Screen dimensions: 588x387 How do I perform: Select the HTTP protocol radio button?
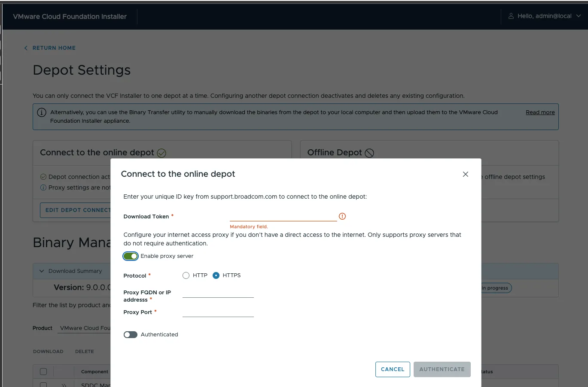[186, 275]
